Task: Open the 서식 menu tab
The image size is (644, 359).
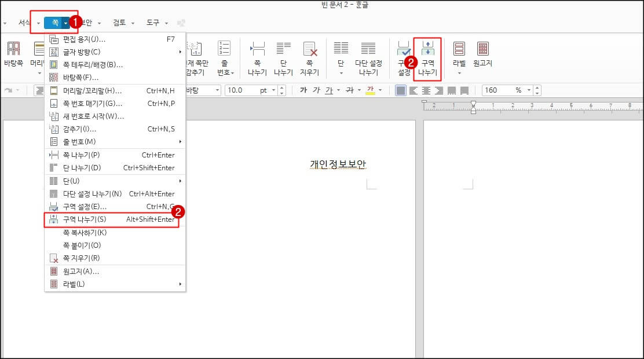Action: [24, 23]
